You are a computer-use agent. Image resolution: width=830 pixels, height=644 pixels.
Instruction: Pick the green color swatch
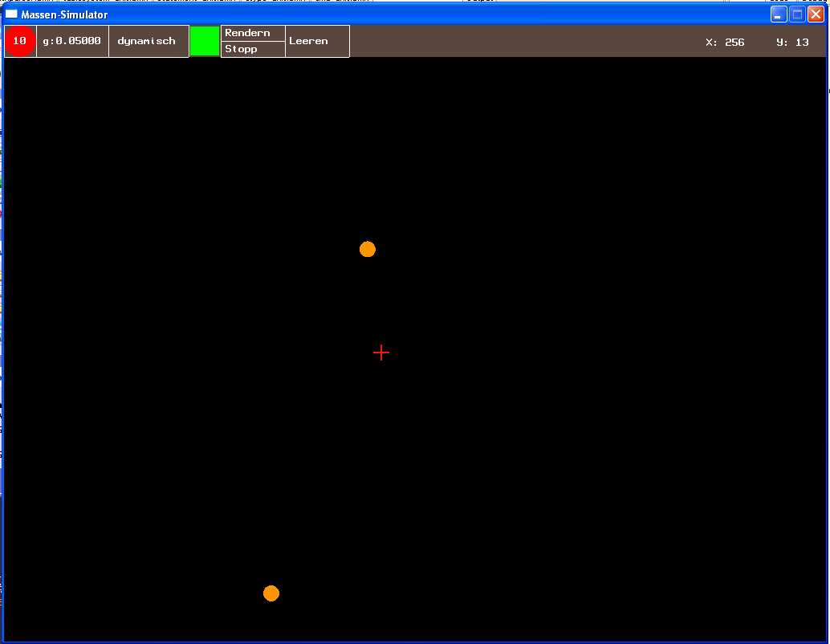205,41
